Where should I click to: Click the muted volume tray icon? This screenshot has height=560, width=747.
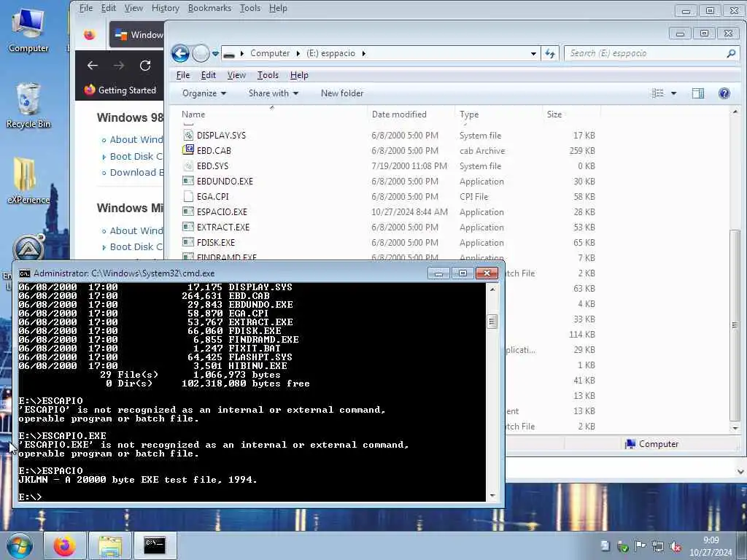click(x=675, y=546)
